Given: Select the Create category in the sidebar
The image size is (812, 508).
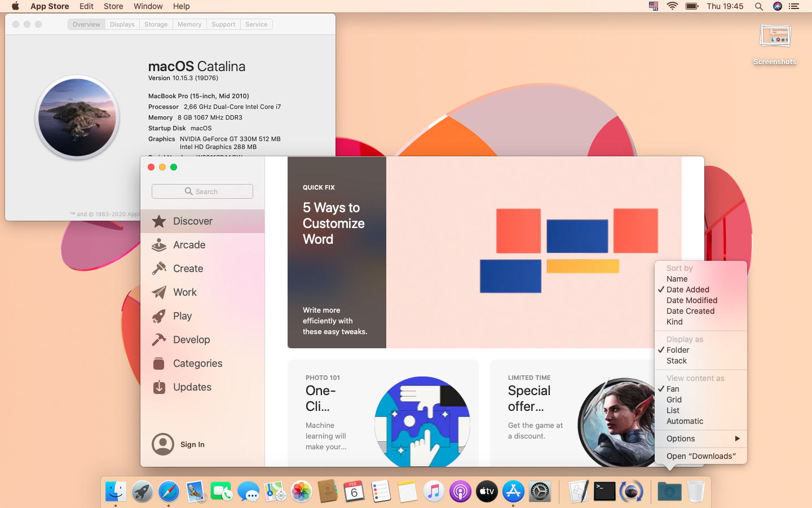Looking at the screenshot, I should pos(202,269).
